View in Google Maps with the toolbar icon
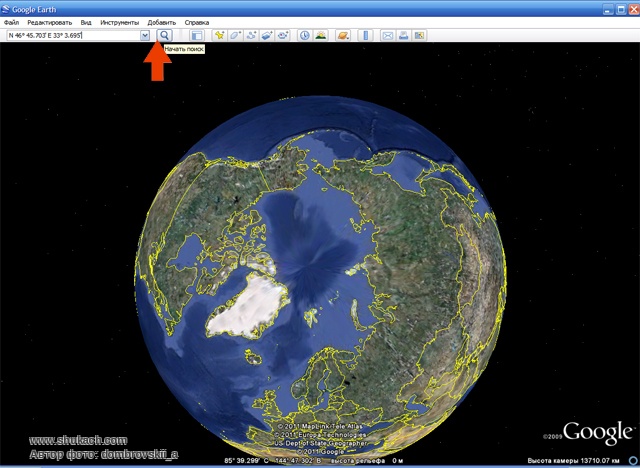640x468 pixels. point(419,35)
